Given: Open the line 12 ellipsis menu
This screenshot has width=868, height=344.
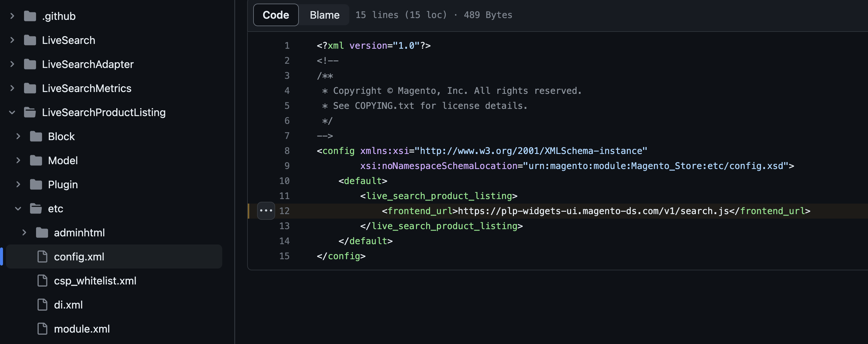Looking at the screenshot, I should point(266,211).
